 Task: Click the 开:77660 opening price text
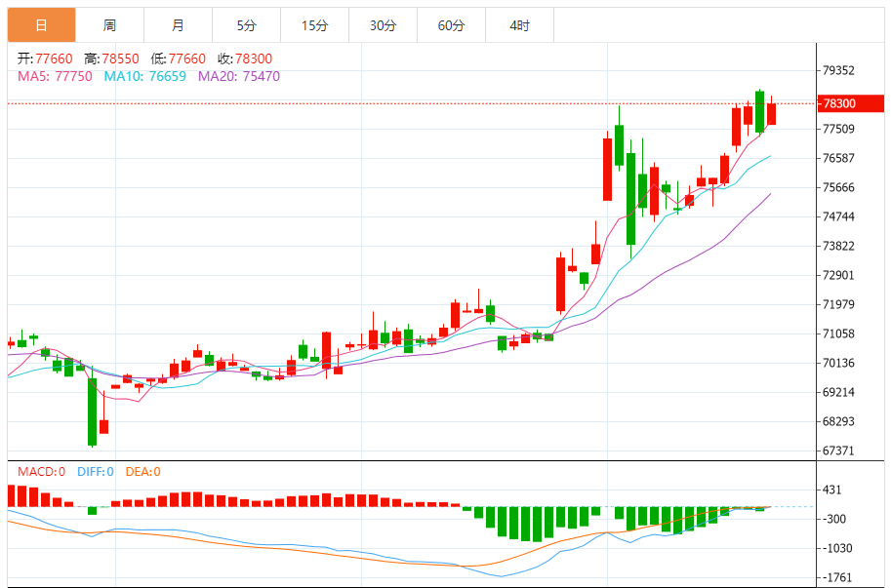click(x=45, y=59)
